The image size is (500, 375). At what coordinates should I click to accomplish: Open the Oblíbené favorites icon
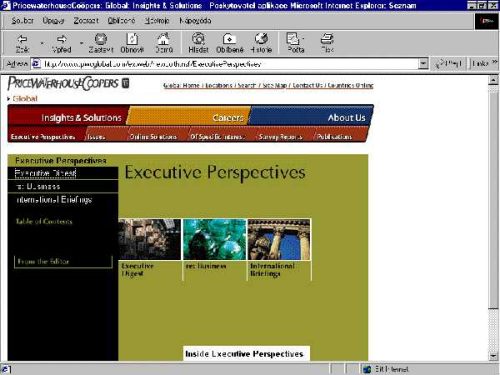(229, 39)
